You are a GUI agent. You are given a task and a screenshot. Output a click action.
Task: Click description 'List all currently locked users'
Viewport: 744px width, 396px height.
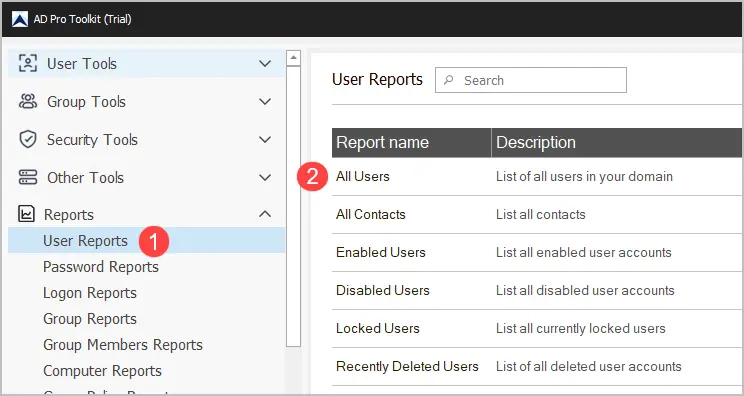[581, 328]
